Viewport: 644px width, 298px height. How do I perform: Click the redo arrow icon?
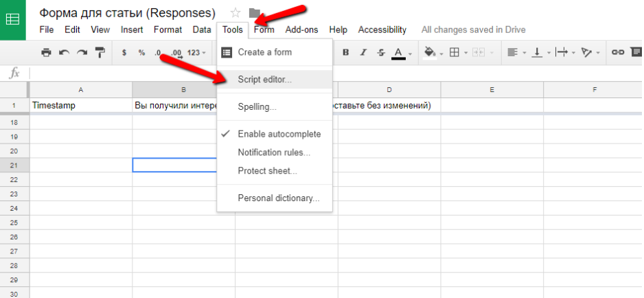pos(82,52)
